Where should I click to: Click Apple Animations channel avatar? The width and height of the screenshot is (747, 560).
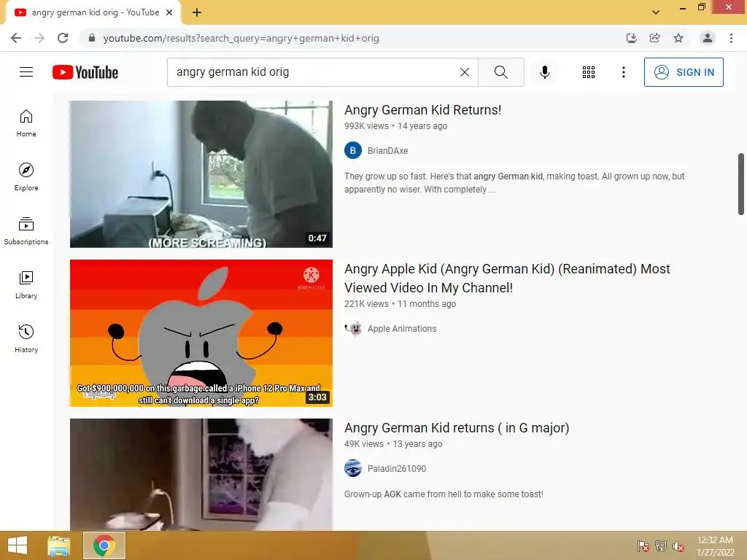coord(353,329)
